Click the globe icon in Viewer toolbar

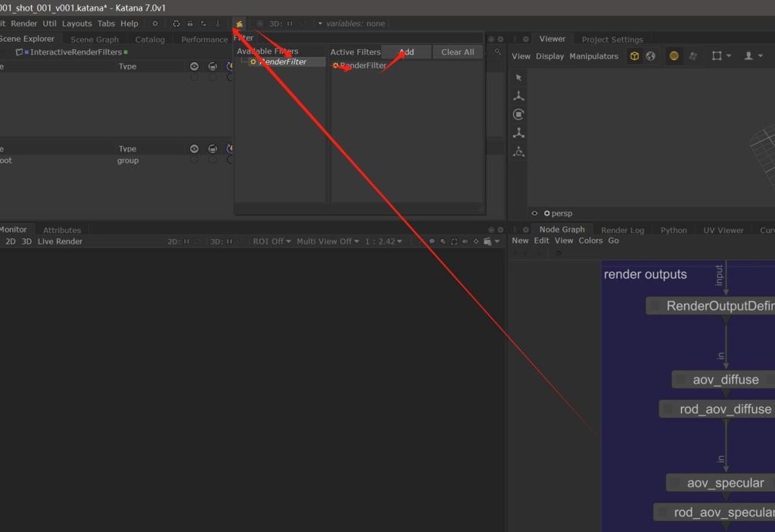coord(650,56)
